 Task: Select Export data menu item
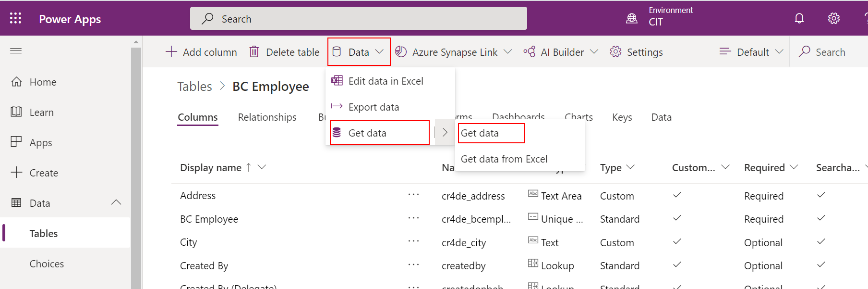coord(390,107)
